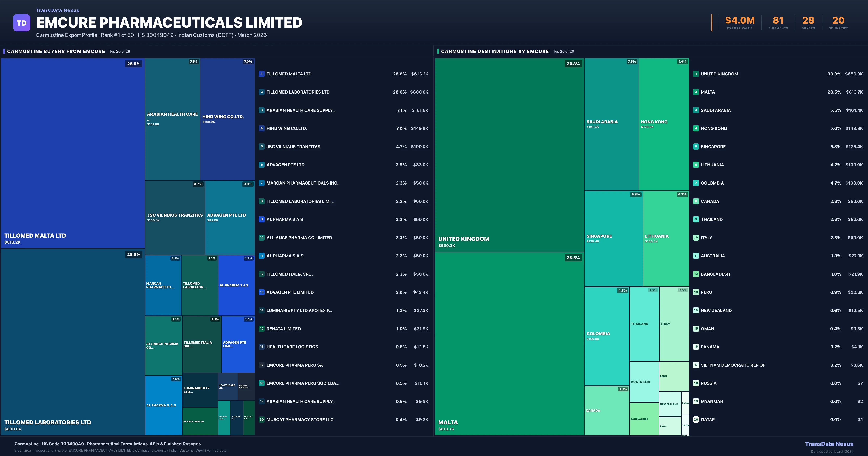
Task: Select the number 1 badge beside UNITED KINGDOM
Action: (696, 73)
